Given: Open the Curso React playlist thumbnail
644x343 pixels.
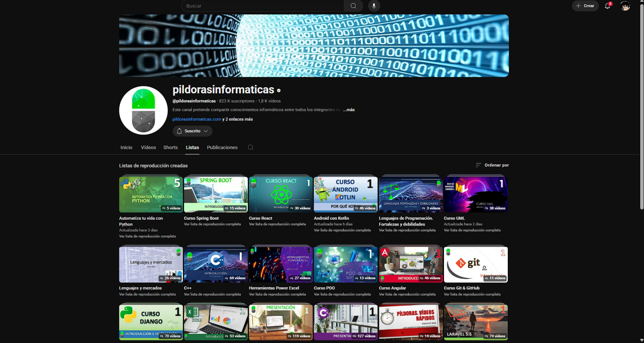Looking at the screenshot, I should (x=280, y=195).
